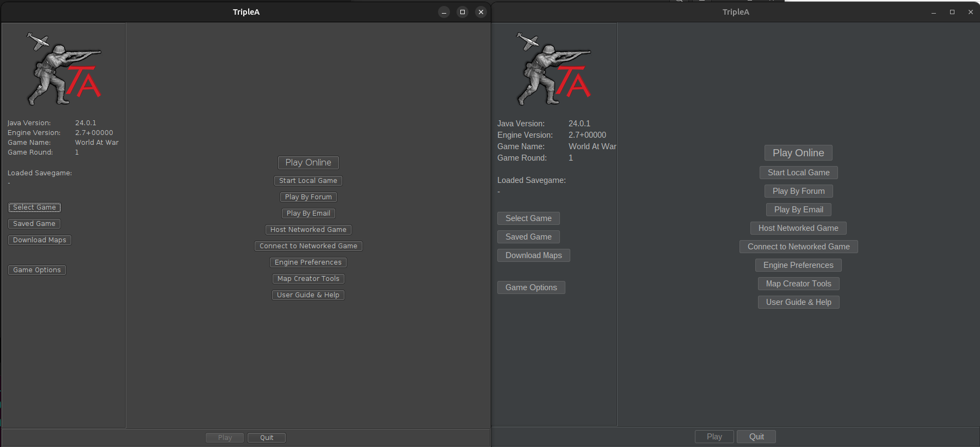Open Play By Forum in right window
Viewport: 980px width, 447px height.
(x=798, y=191)
